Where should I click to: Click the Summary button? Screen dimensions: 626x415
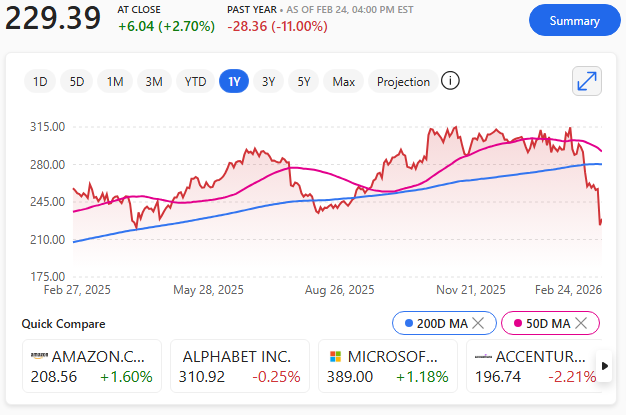coord(574,20)
